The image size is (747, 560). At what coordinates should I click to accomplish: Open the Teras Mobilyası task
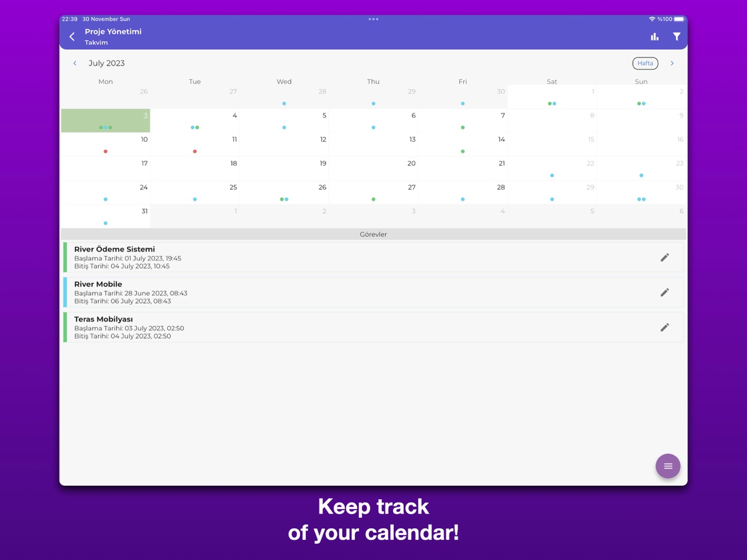pyautogui.click(x=373, y=327)
